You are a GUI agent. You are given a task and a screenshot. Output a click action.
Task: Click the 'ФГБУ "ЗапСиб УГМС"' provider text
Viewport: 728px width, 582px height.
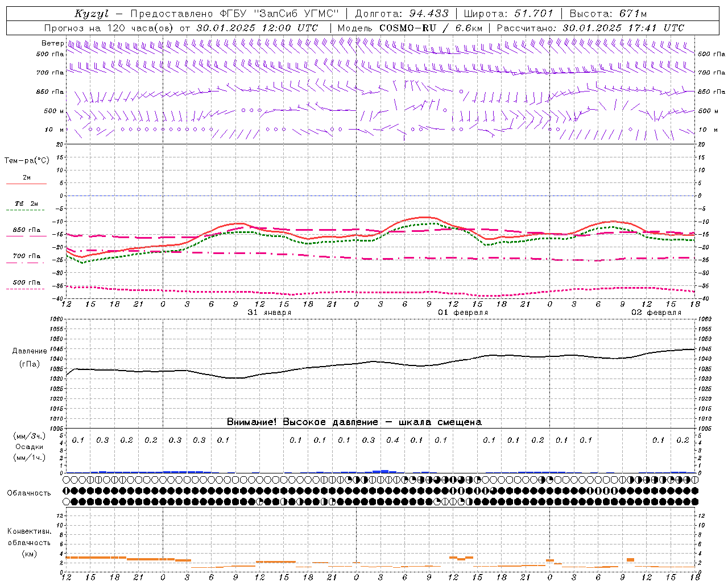tap(279, 14)
